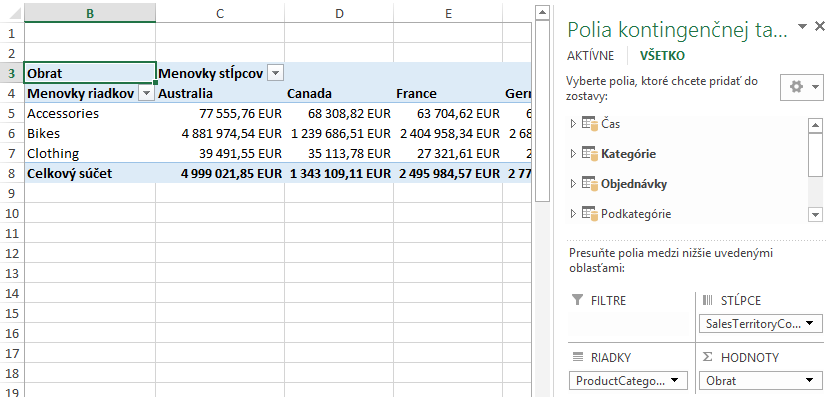Click the HODNOTY sigma icon
Image resolution: width=837 pixels, height=397 pixels.
(708, 357)
